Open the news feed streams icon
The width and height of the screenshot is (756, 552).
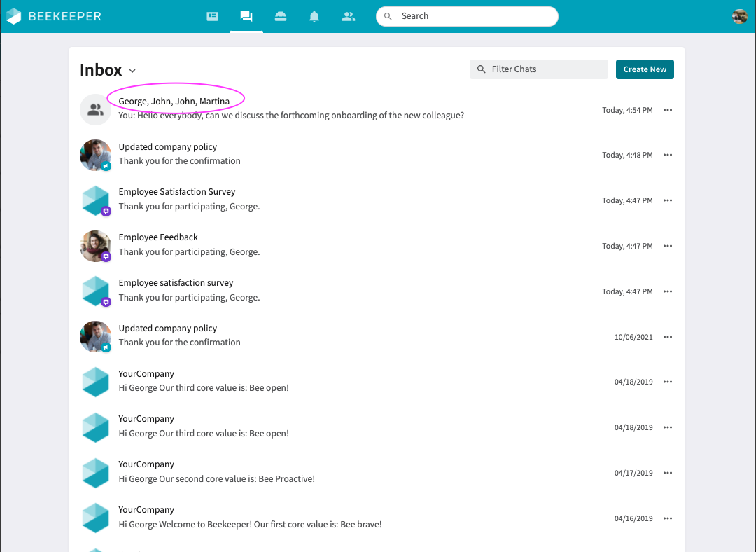(212, 16)
